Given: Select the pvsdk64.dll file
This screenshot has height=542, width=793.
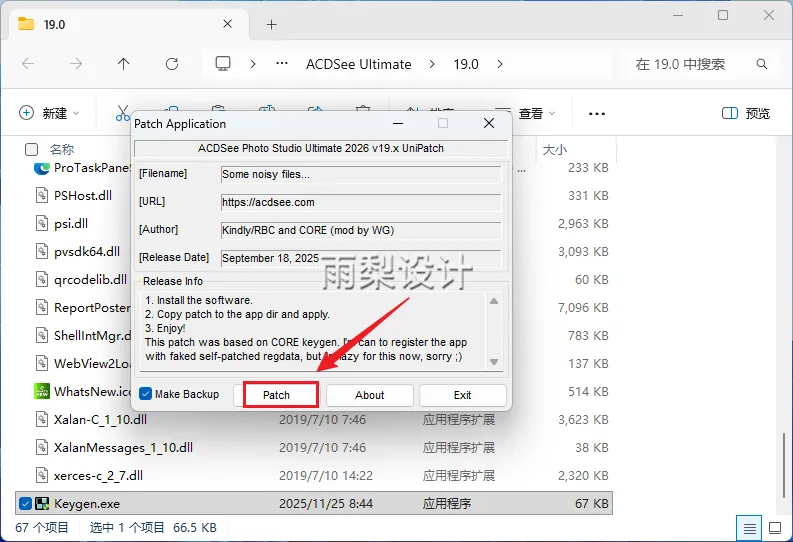Looking at the screenshot, I should pyautogui.click(x=87, y=251).
